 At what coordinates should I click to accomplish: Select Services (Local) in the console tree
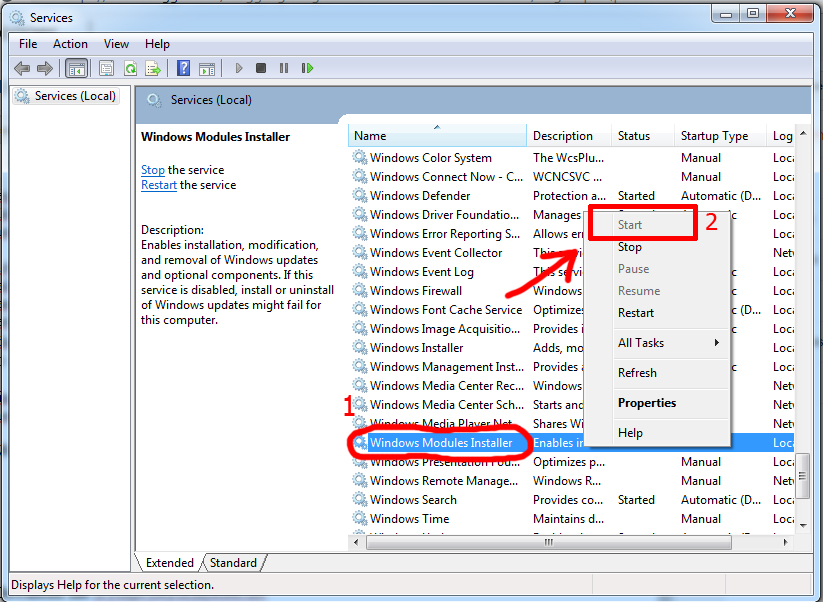67,96
